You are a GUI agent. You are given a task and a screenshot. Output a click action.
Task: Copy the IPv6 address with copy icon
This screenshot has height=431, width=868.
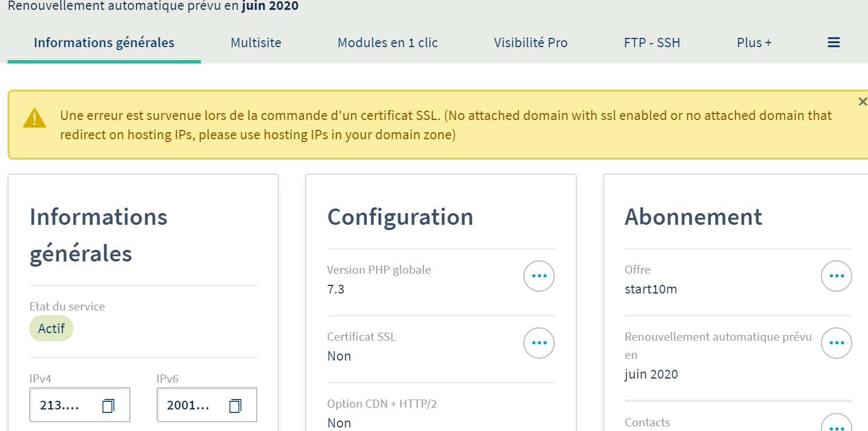235,405
